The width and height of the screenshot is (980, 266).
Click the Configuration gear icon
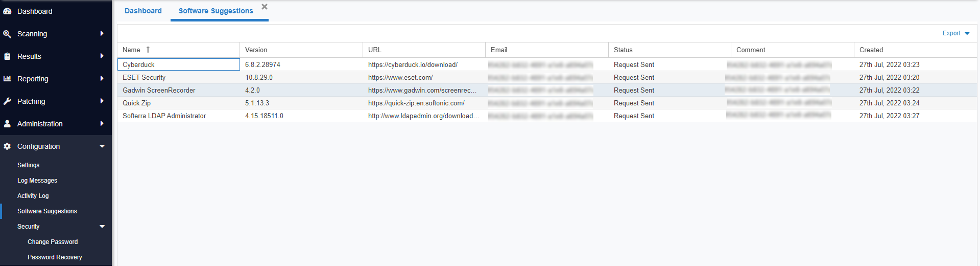pos(7,146)
